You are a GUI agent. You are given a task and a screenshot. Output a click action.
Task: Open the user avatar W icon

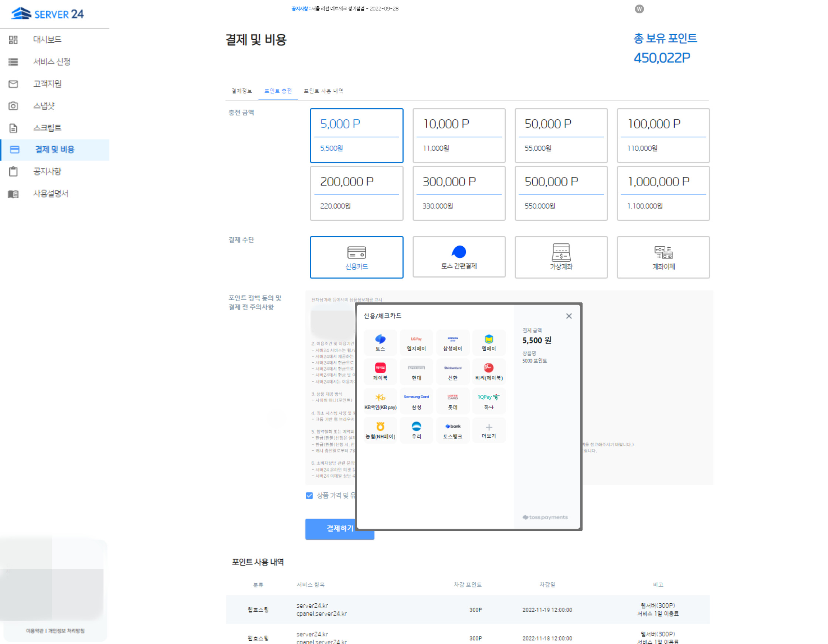click(x=639, y=9)
